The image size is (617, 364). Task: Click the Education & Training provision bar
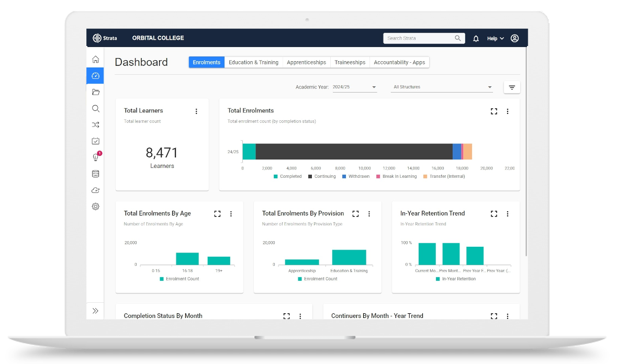[349, 257]
